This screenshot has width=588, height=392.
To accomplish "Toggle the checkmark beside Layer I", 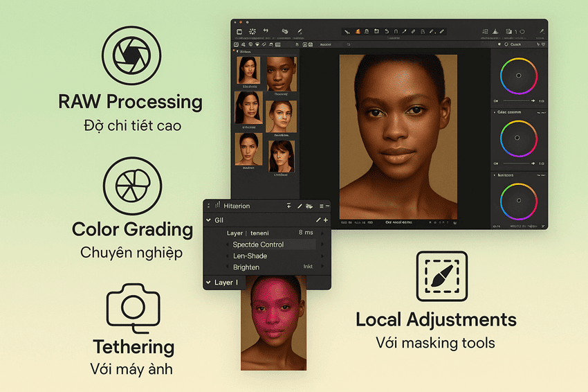I will click(208, 283).
